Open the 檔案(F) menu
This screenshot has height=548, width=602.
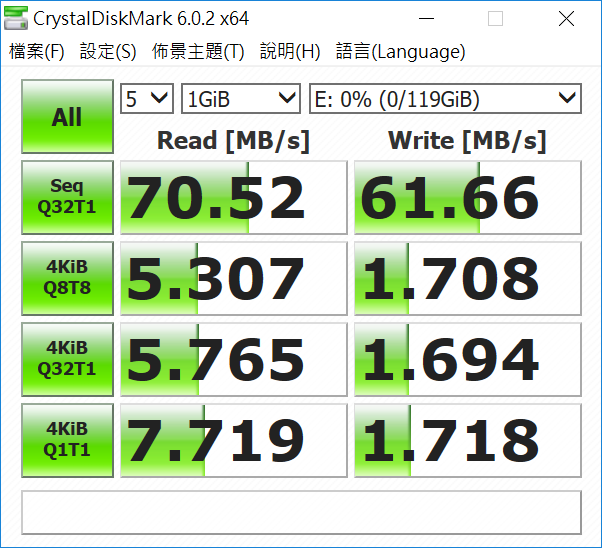point(37,51)
